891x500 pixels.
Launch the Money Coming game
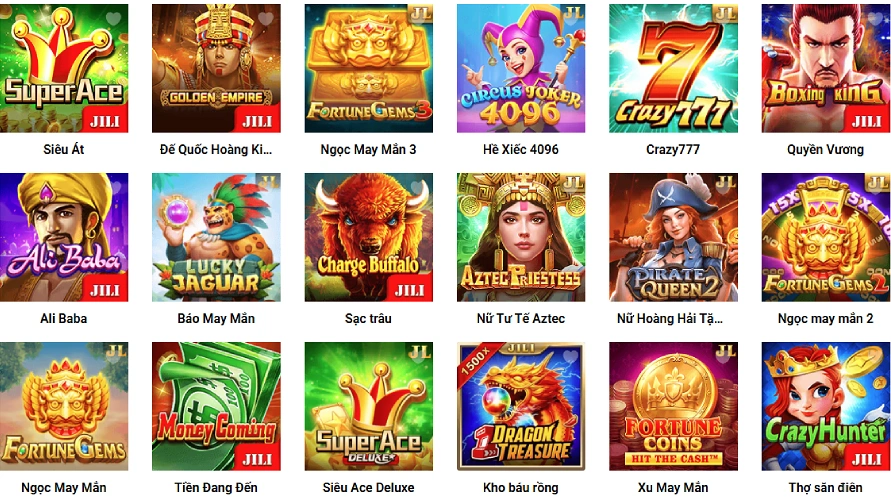[x=216, y=406]
